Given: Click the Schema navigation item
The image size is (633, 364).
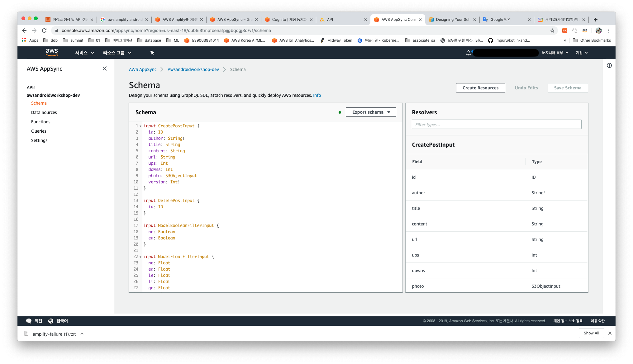Looking at the screenshot, I should coord(39,103).
